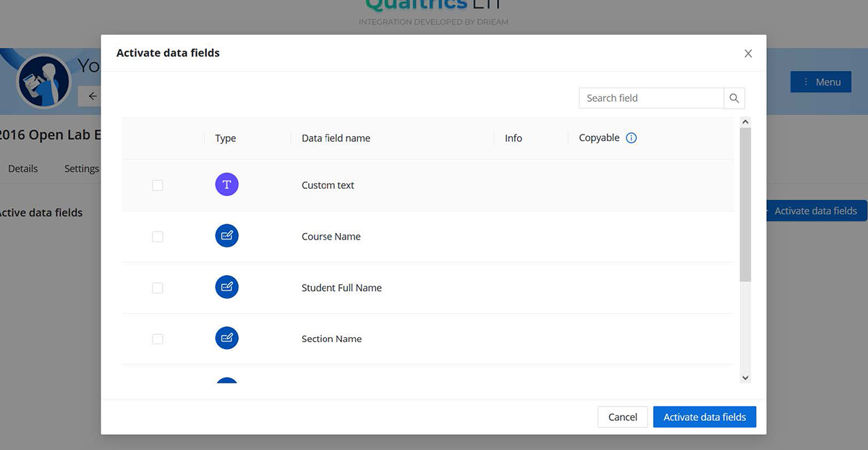Switch to the Details tab

pos(23,169)
